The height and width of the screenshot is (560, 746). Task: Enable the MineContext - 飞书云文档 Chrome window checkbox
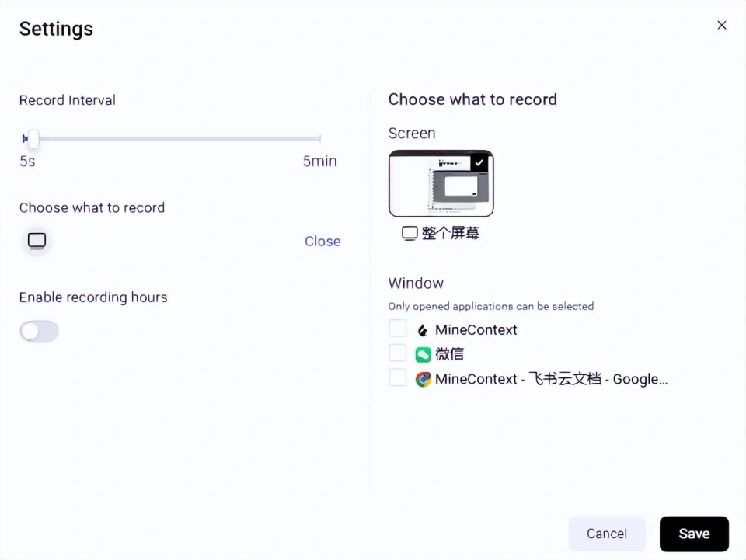[398, 378]
